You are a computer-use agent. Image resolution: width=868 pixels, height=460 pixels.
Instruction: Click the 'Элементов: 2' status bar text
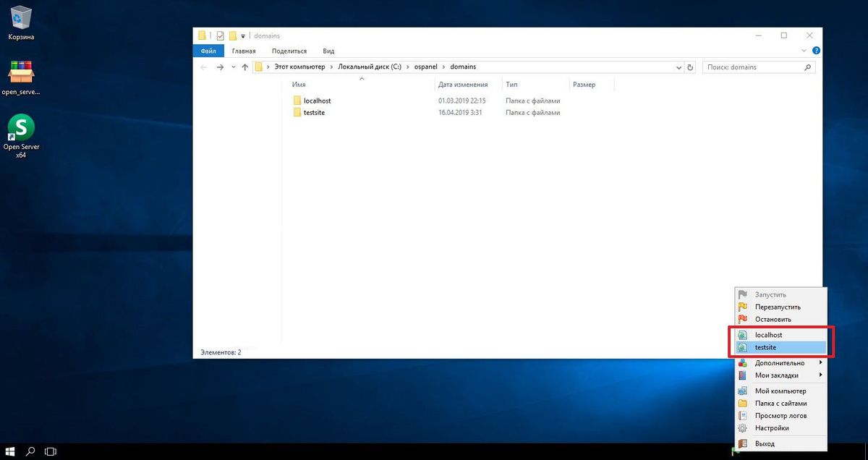pos(219,352)
